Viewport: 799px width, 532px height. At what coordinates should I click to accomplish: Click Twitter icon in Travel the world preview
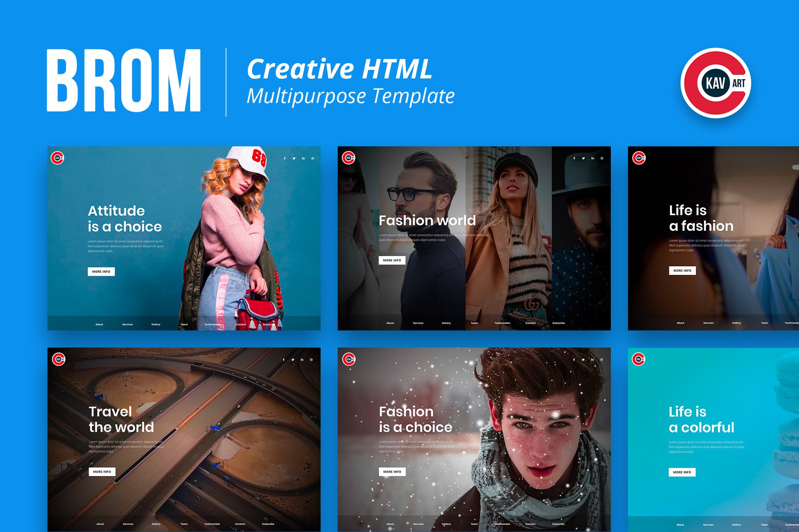293,360
